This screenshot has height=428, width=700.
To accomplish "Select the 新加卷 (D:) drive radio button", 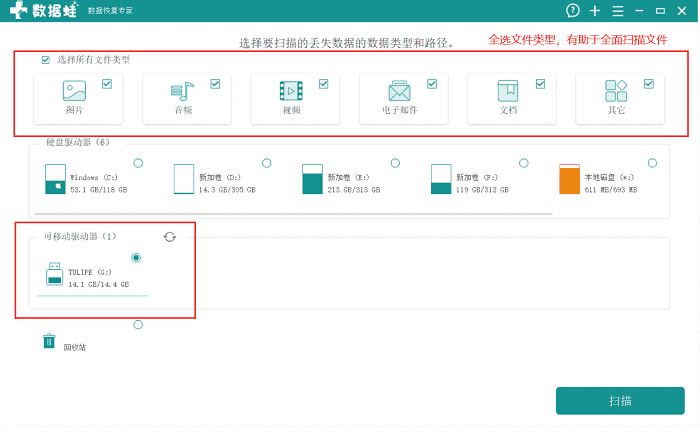I will 267,163.
